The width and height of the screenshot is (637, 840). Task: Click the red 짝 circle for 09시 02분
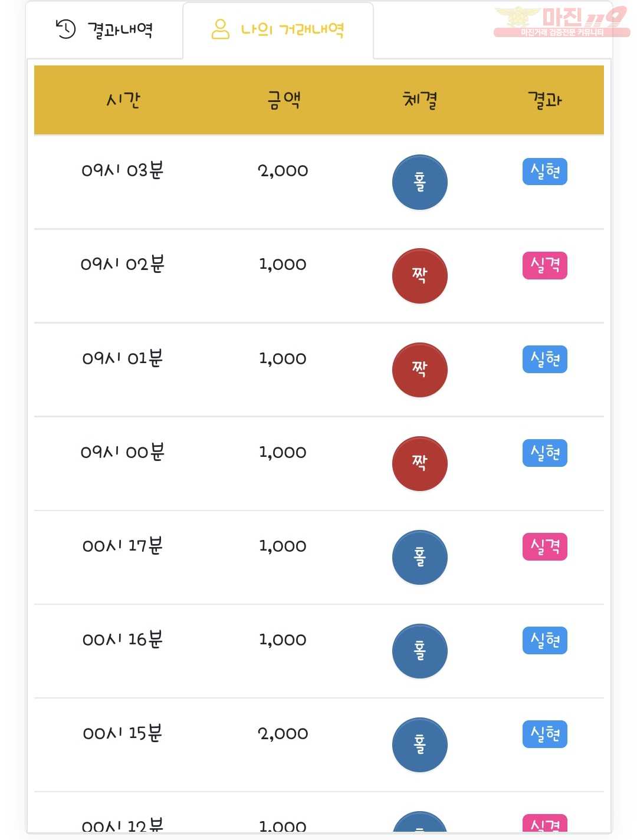419,276
